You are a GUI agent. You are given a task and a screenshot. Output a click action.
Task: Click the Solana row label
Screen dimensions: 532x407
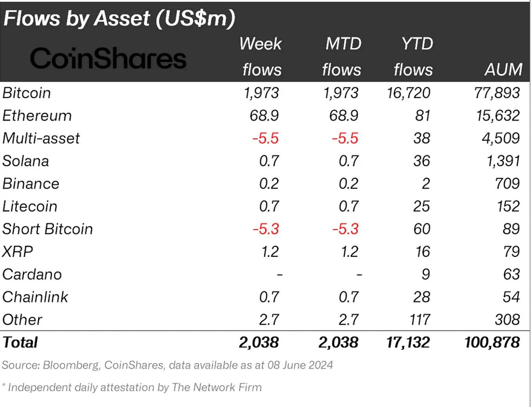point(26,161)
